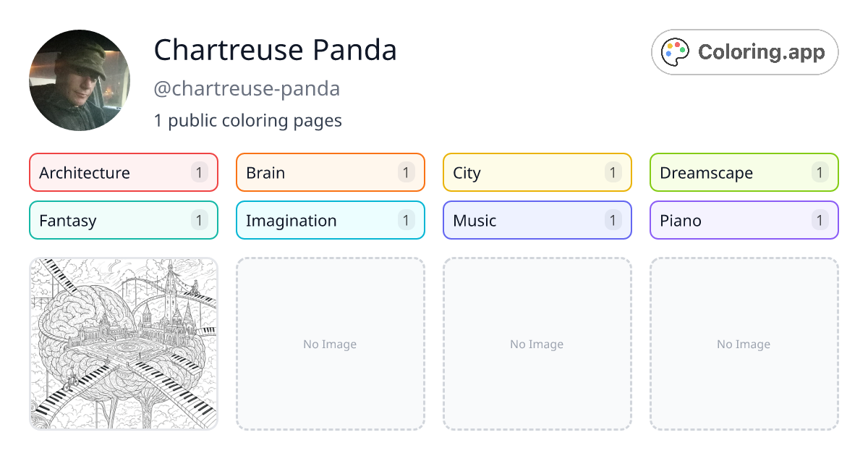This screenshot has width=868, height=456.
Task: Open the Coloring.app logo button
Action: coord(744,52)
